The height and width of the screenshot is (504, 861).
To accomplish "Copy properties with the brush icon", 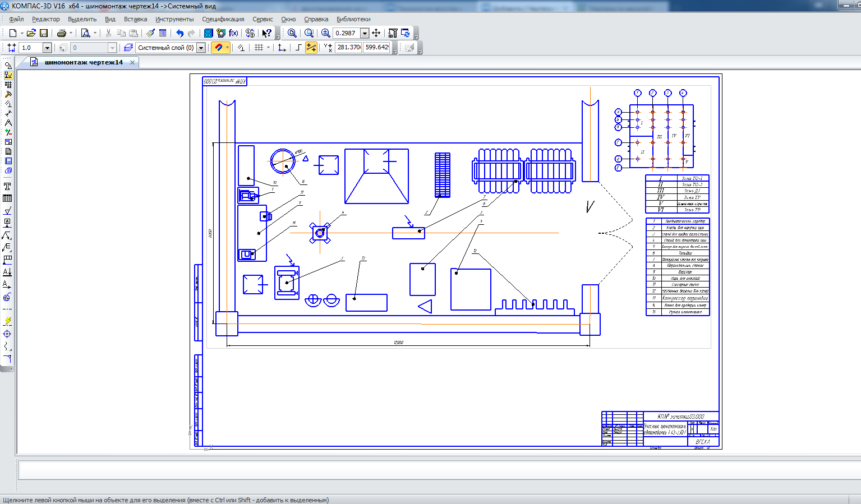I will tap(151, 33).
